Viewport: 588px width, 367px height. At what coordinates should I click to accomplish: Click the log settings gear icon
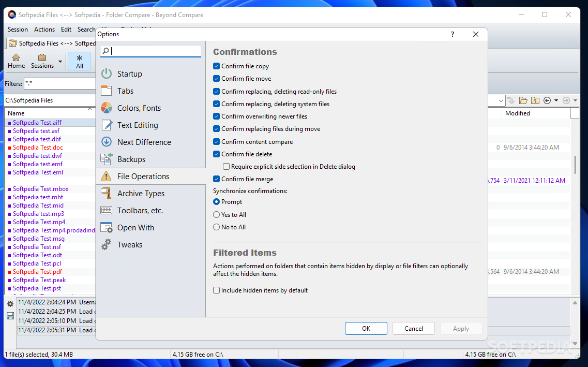tap(10, 304)
